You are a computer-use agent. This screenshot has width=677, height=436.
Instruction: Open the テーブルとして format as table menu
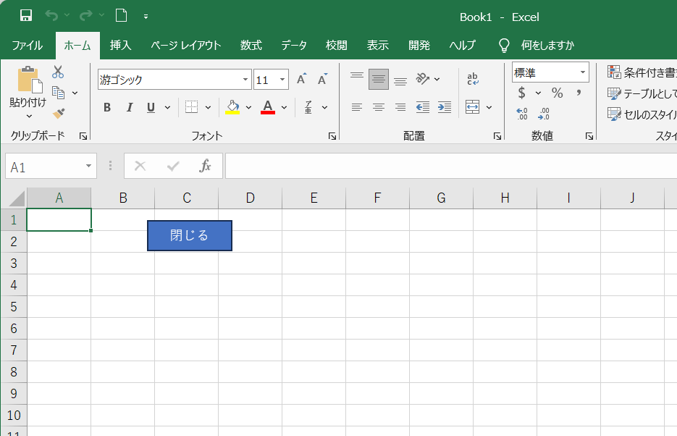click(x=642, y=93)
